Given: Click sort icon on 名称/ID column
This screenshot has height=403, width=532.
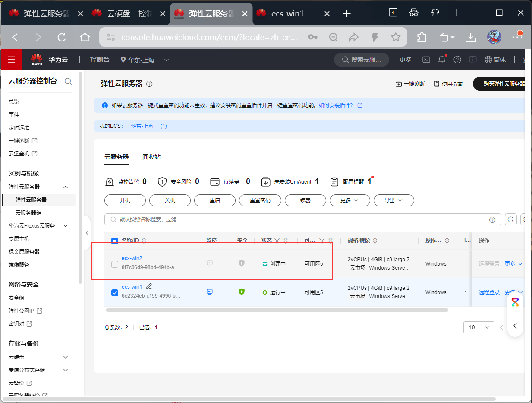Looking at the screenshot, I should 144,240.
